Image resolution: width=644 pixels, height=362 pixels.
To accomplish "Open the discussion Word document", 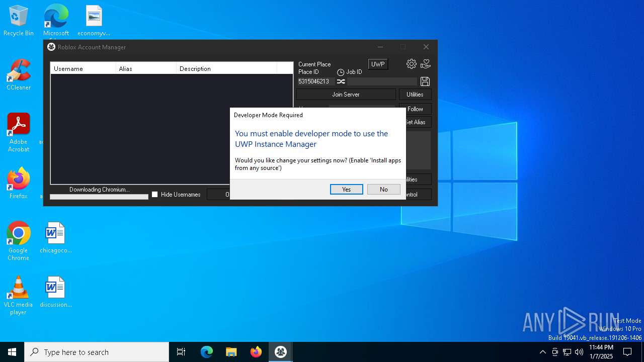I will pos(55,292).
